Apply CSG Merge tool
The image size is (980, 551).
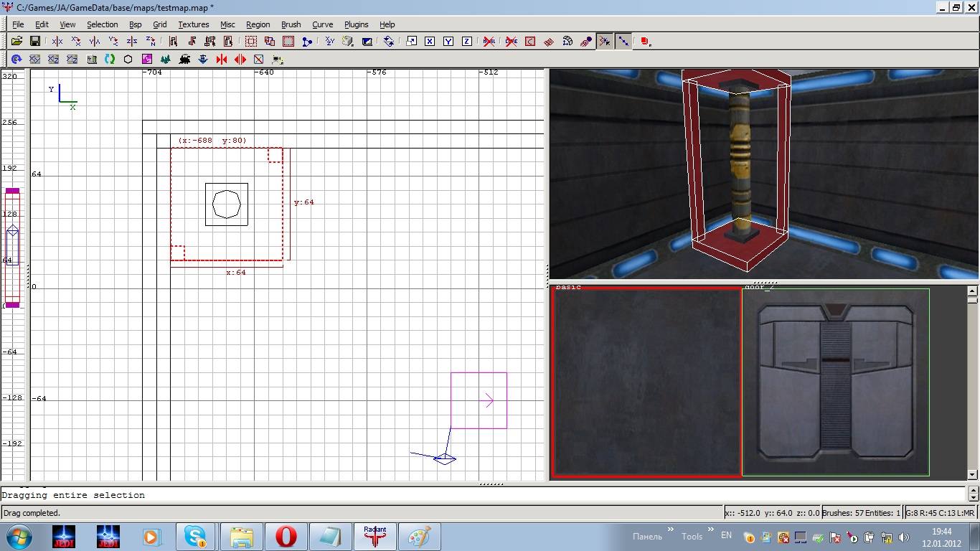pos(270,42)
